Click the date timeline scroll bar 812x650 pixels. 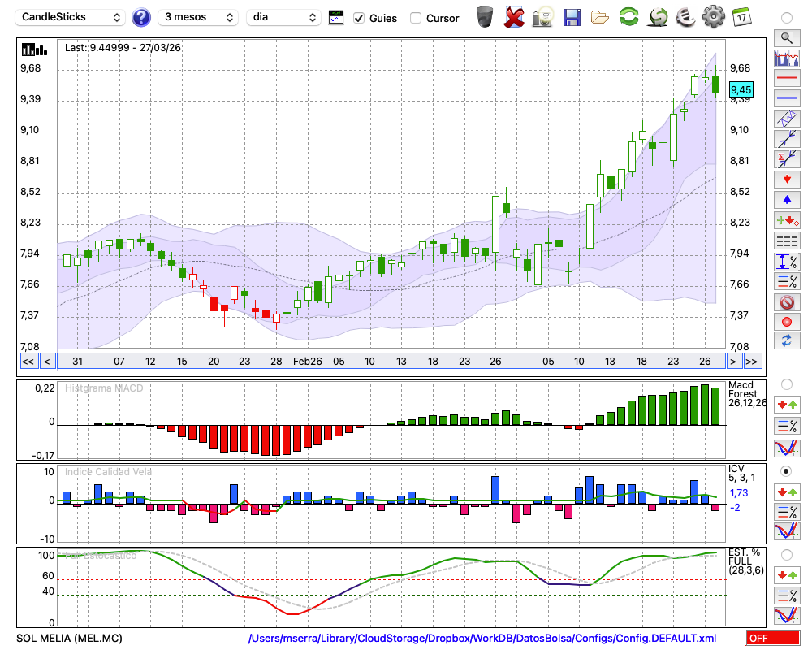tap(390, 362)
